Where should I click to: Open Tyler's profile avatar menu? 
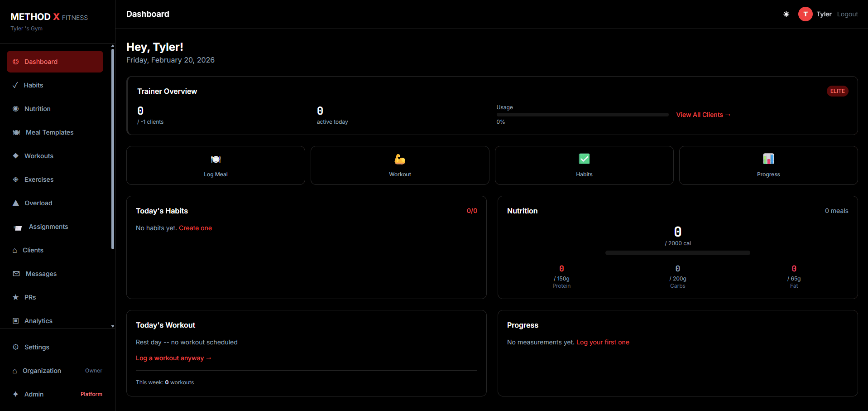[805, 14]
